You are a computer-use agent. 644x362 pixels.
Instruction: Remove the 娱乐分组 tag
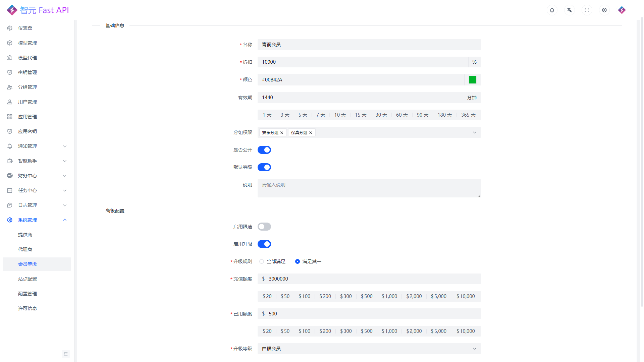click(282, 133)
